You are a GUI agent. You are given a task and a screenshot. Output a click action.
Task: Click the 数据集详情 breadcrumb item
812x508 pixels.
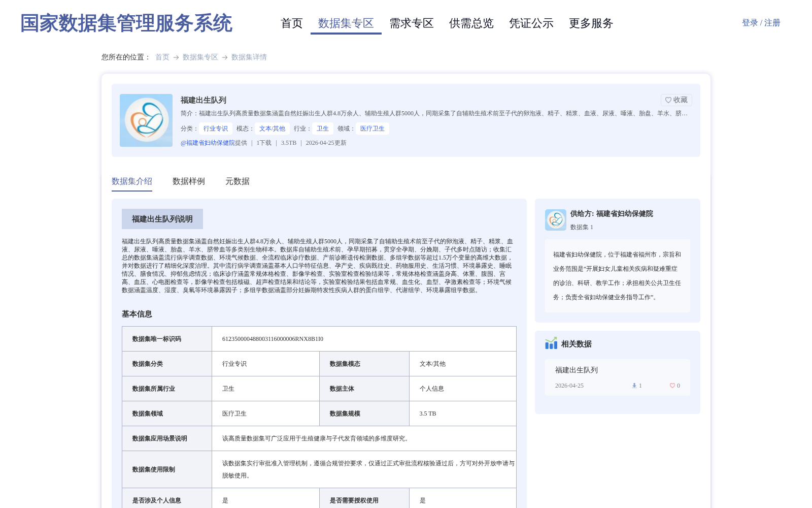(x=249, y=57)
